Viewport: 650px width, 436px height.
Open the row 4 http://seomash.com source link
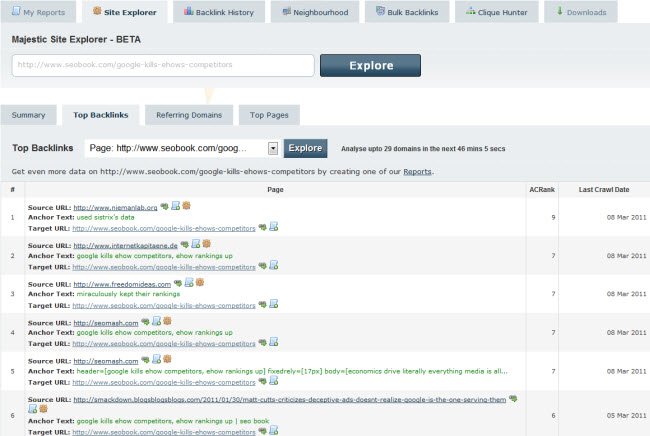click(x=106, y=323)
